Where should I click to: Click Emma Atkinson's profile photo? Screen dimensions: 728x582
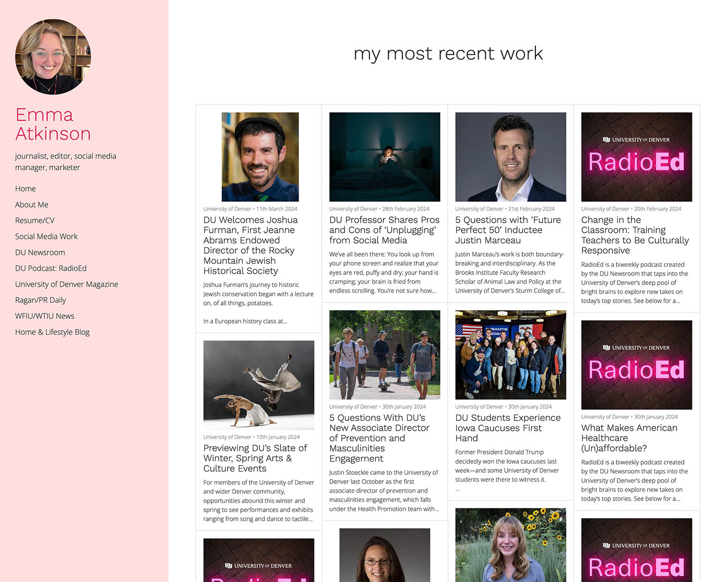[53, 57]
